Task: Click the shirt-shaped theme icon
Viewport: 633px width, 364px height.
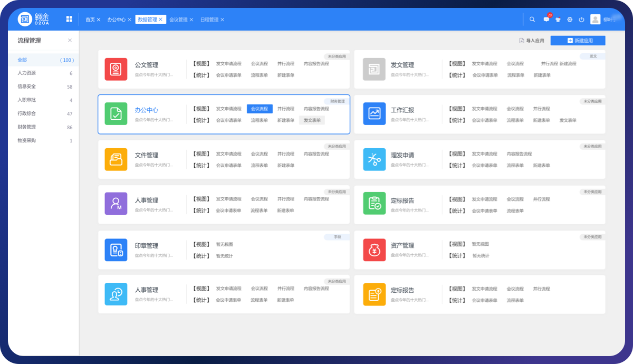Action: [558, 20]
